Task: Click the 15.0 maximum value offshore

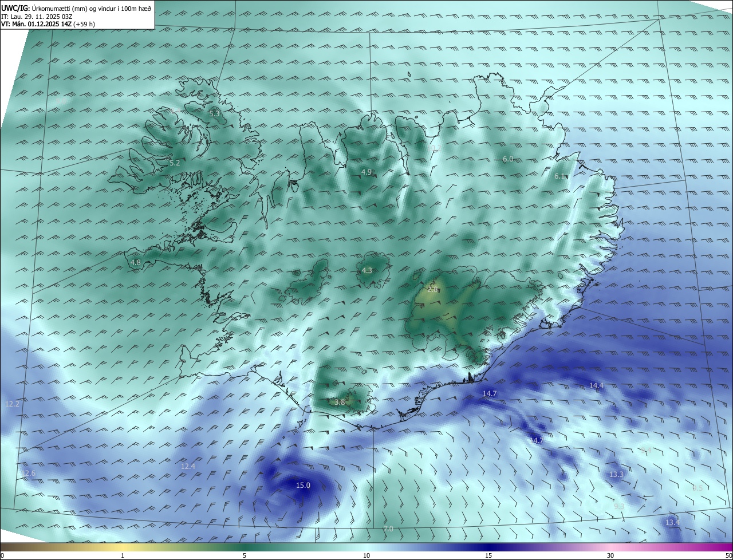Action: tap(303, 485)
